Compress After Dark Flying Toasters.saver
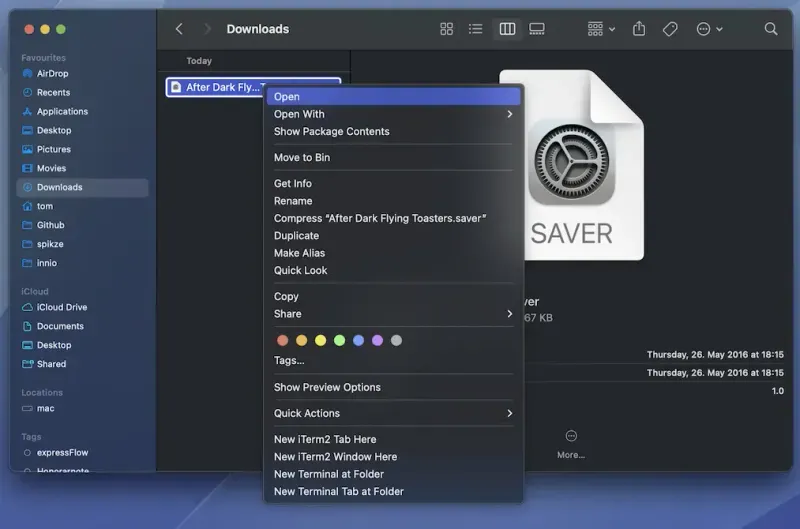The width and height of the screenshot is (800, 529). (x=393, y=218)
